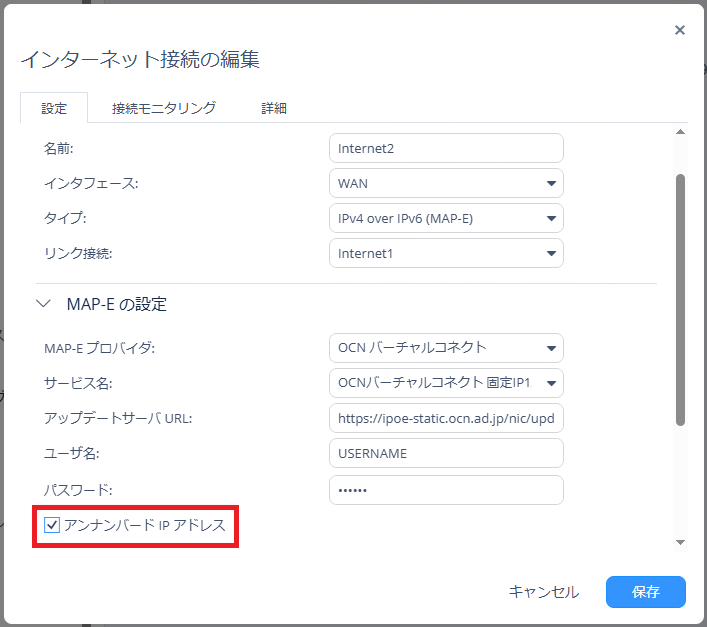Select the 設定 tab
The image size is (707, 627).
click(54, 108)
